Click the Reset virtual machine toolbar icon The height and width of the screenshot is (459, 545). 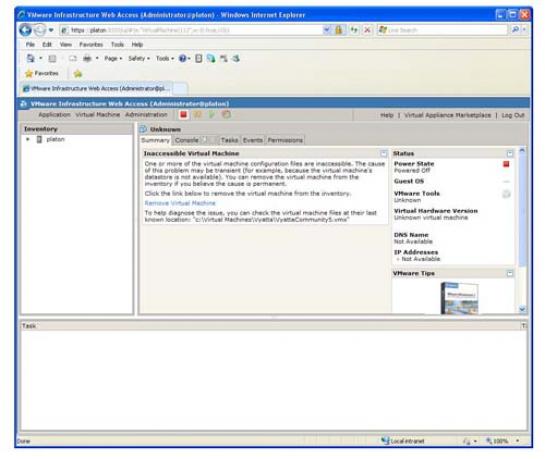click(x=226, y=115)
